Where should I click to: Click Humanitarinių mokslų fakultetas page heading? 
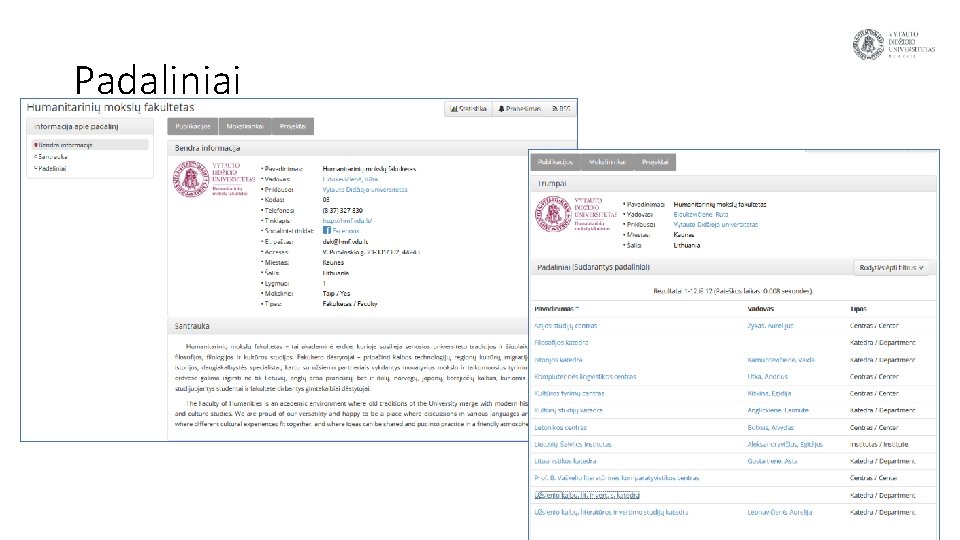tap(110, 108)
